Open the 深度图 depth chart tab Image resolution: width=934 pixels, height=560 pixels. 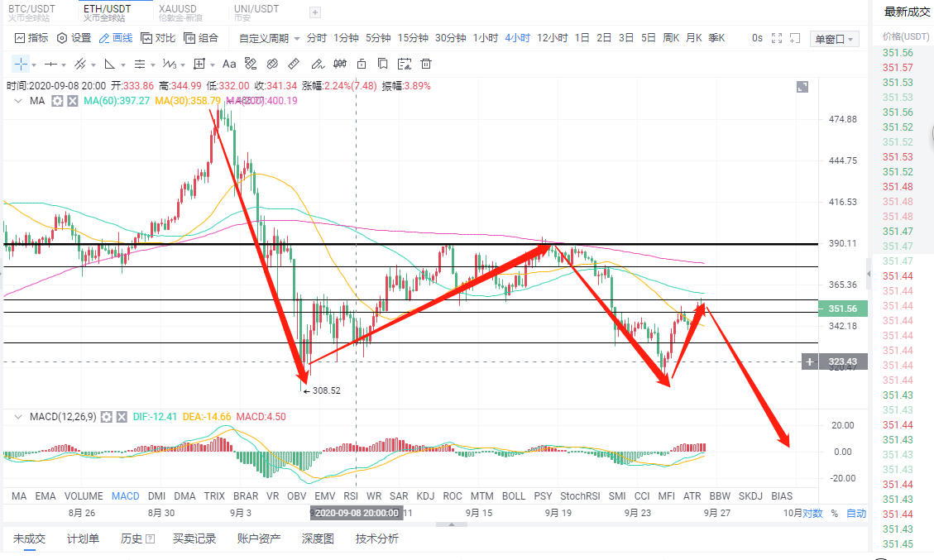tap(318, 539)
